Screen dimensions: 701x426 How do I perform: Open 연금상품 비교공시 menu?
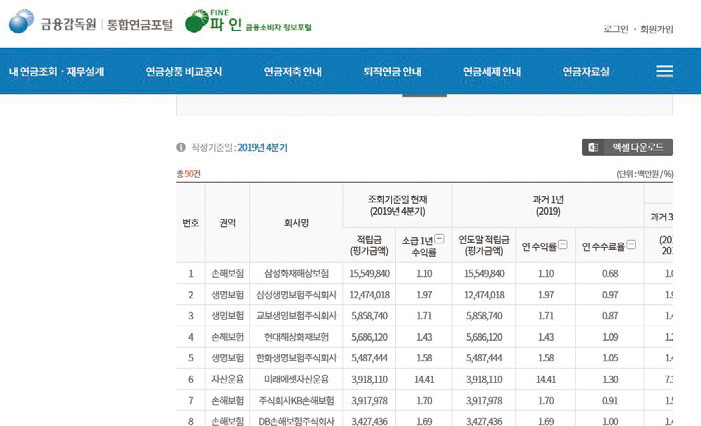pyautogui.click(x=184, y=72)
